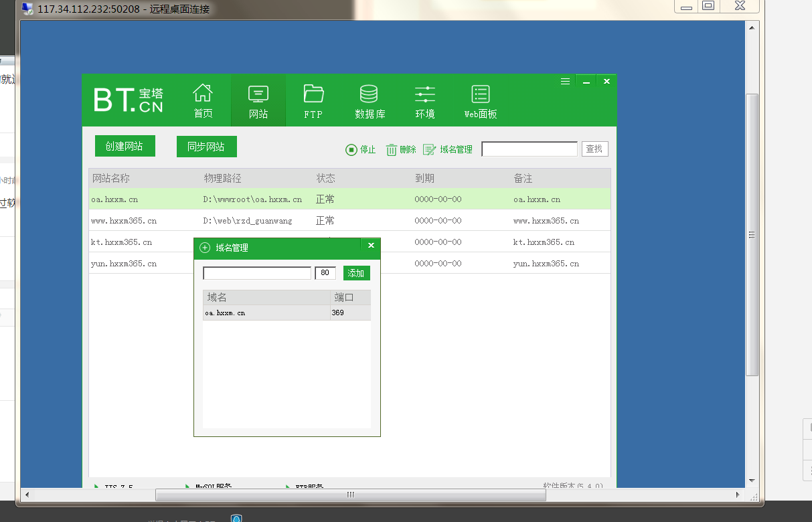Screen dimensions: 812x522
Task: Click the horizontal scrollbar thumb
Action: click(x=351, y=495)
